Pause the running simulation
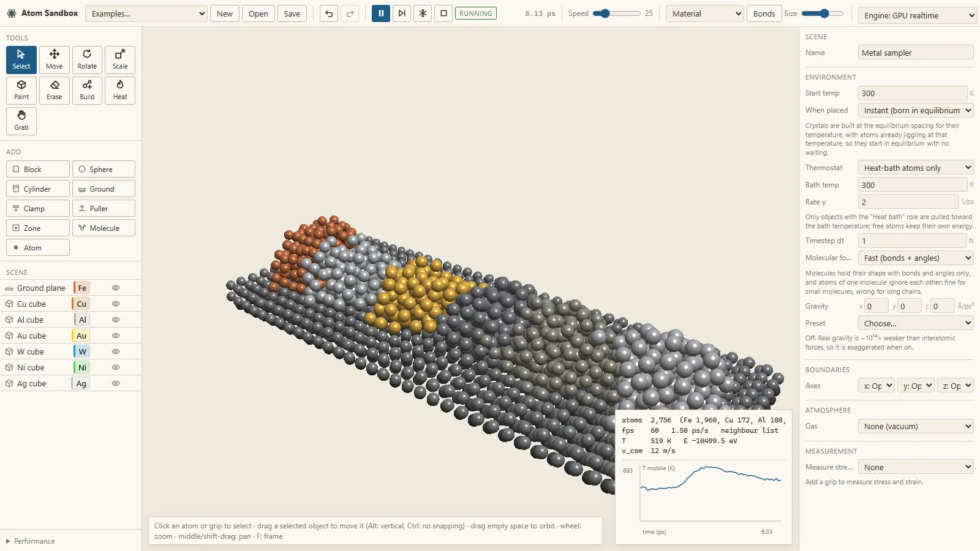 381,13
